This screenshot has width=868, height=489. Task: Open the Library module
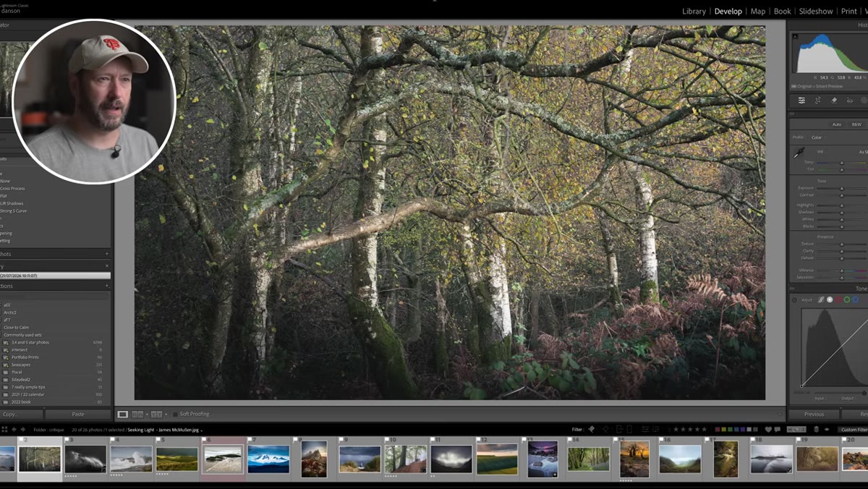click(694, 11)
